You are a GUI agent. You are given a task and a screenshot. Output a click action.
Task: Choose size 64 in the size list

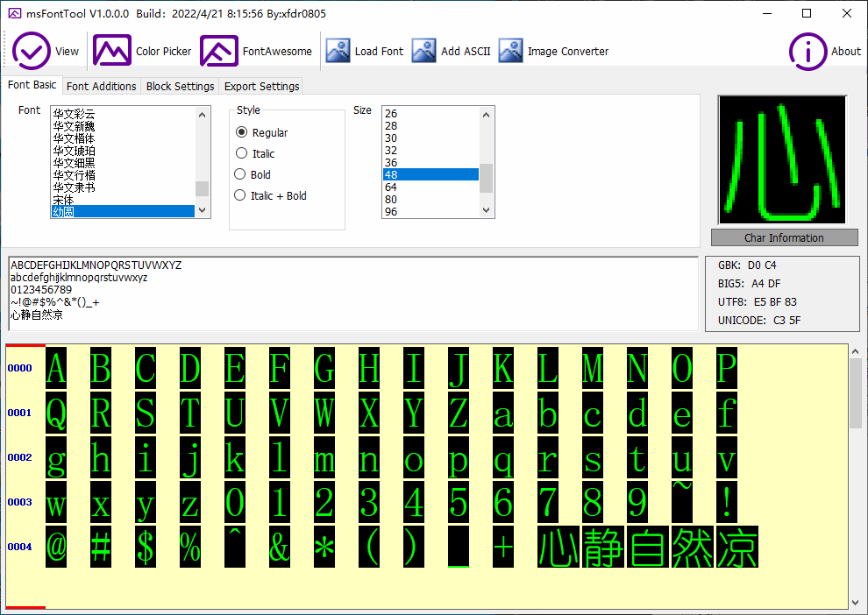pyautogui.click(x=430, y=187)
